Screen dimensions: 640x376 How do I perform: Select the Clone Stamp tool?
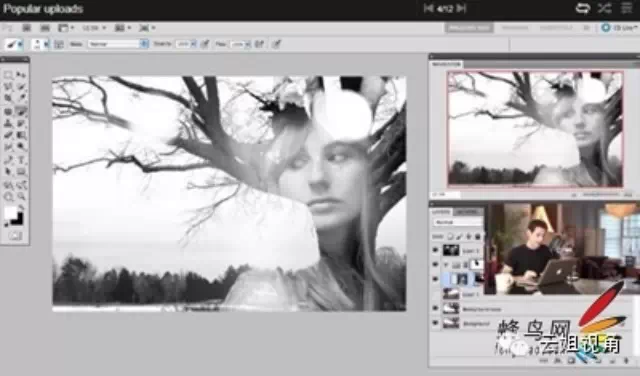point(8,123)
